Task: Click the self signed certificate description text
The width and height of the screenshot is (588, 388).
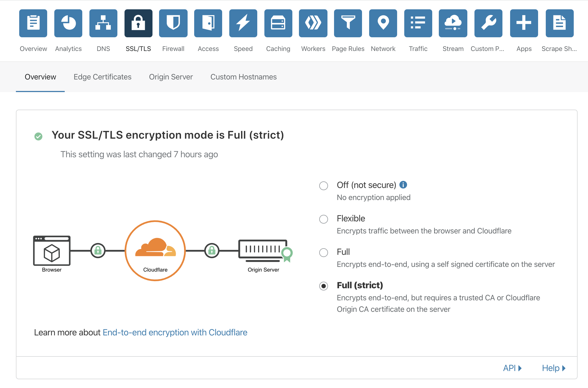Action: click(x=446, y=264)
